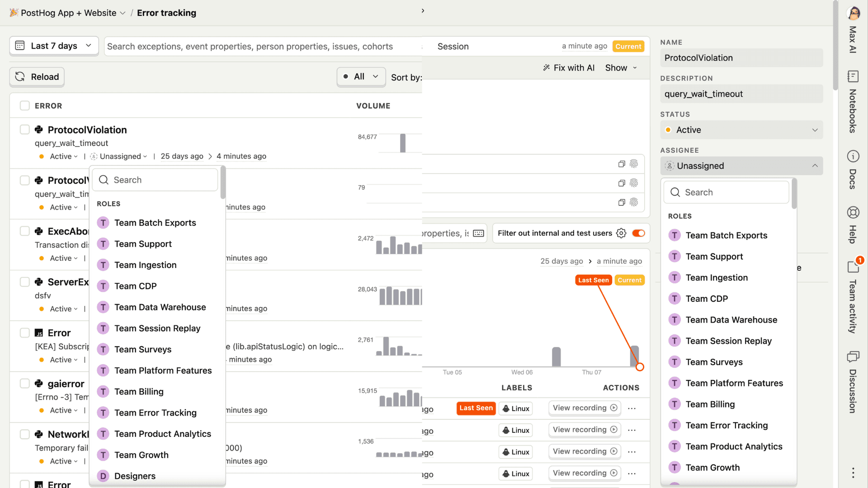
Task: Click the Python icon beside gaierror
Action: coord(39,384)
